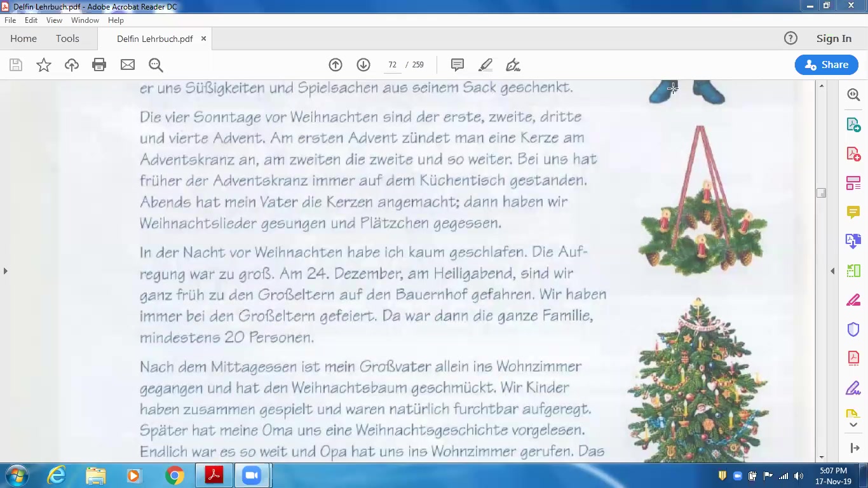Go to previous page arrow
The height and width of the screenshot is (488, 868).
click(x=336, y=65)
